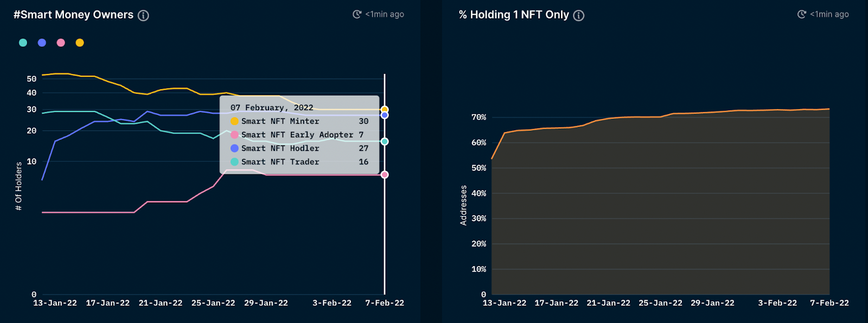Click the tooltip date '07 February, 2022'
The width and height of the screenshot is (868, 323).
pyautogui.click(x=272, y=107)
